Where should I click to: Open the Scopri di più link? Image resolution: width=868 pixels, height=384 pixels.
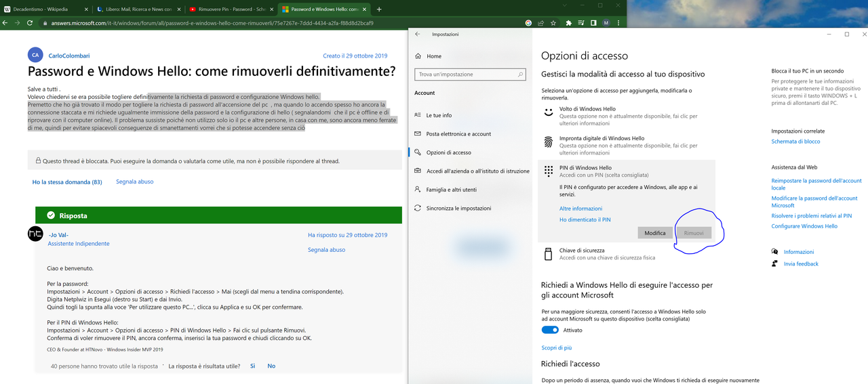click(x=556, y=347)
